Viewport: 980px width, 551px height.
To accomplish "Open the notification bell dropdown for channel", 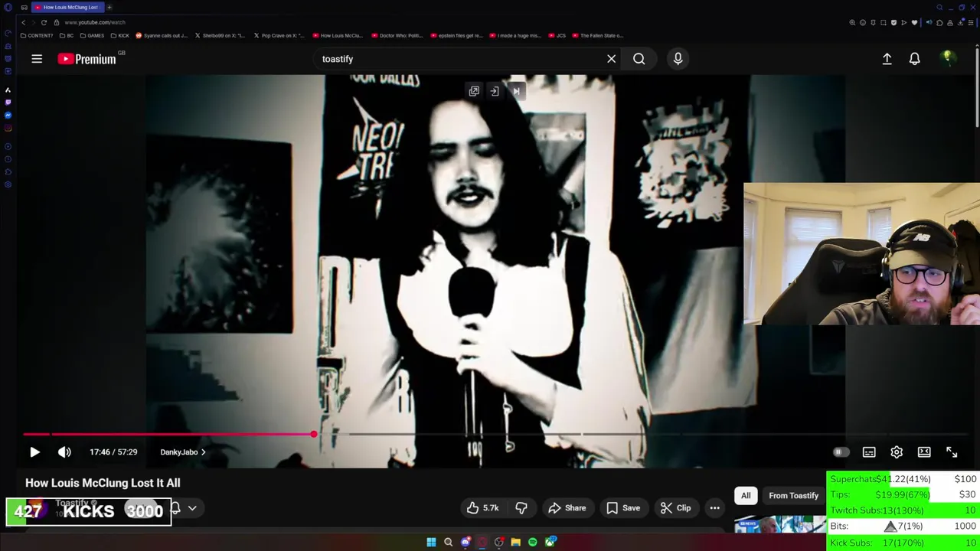I will pyautogui.click(x=183, y=508).
